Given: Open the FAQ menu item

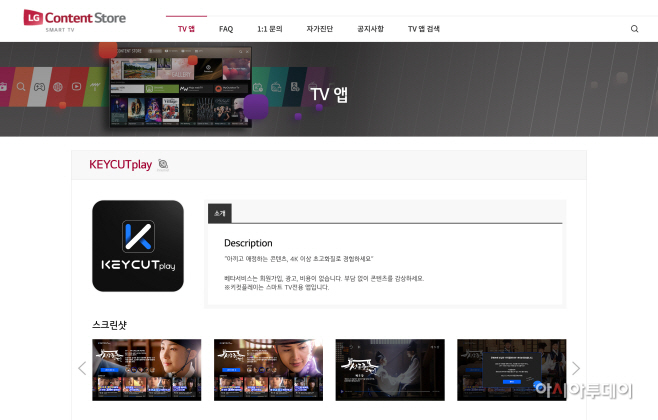Looking at the screenshot, I should 226,29.
